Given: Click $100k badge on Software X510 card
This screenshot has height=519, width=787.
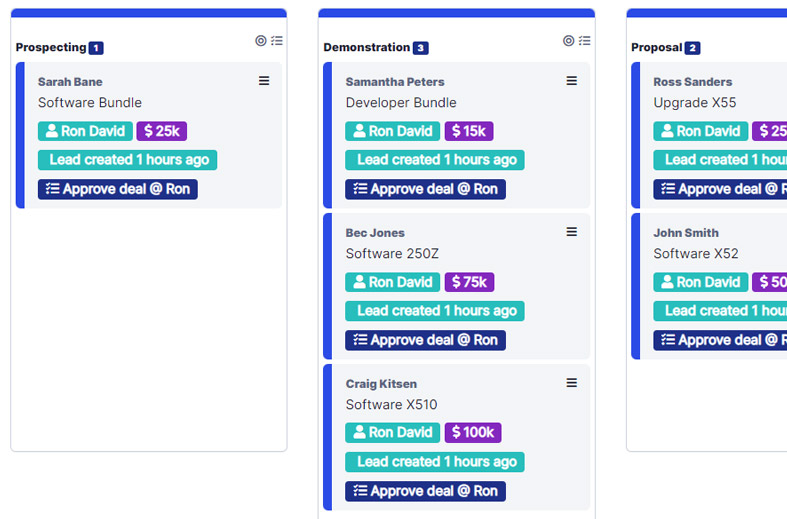Looking at the screenshot, I should [473, 432].
